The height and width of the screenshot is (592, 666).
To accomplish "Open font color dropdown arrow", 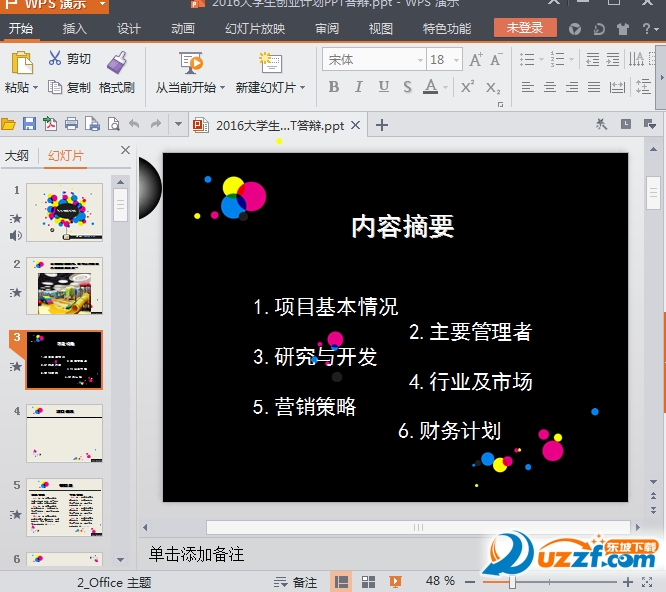I will click(445, 87).
